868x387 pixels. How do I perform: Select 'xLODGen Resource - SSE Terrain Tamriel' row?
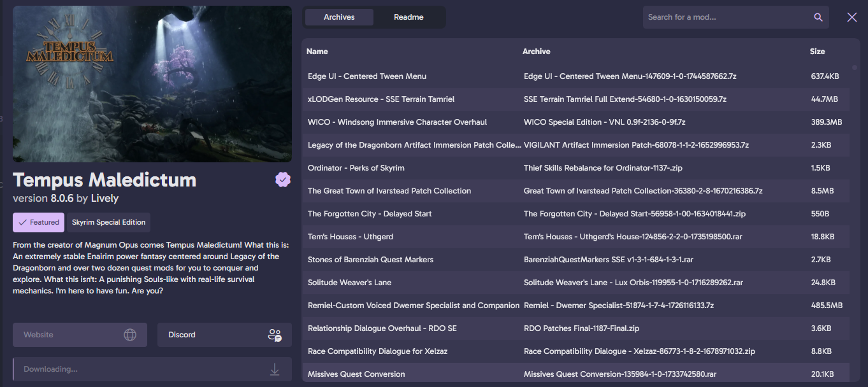[x=575, y=99]
